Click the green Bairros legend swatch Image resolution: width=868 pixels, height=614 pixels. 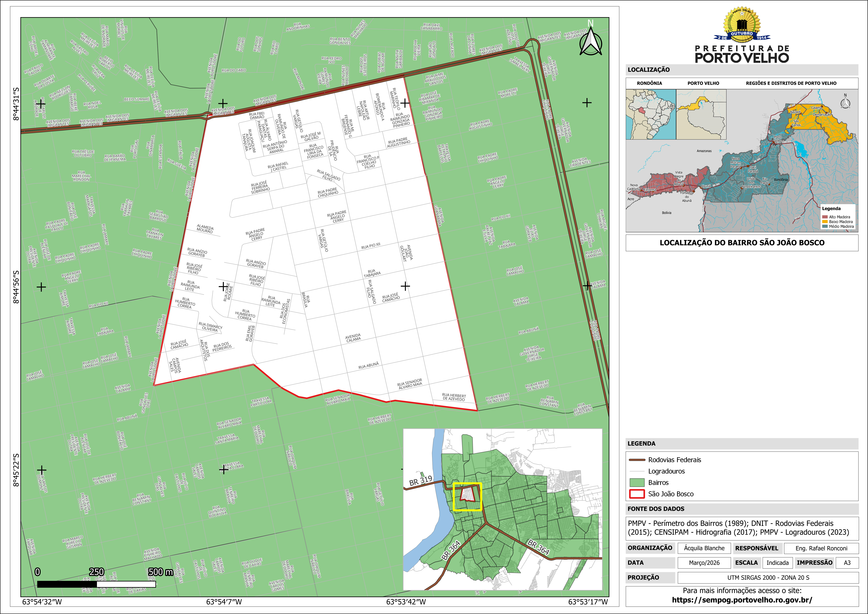point(637,482)
